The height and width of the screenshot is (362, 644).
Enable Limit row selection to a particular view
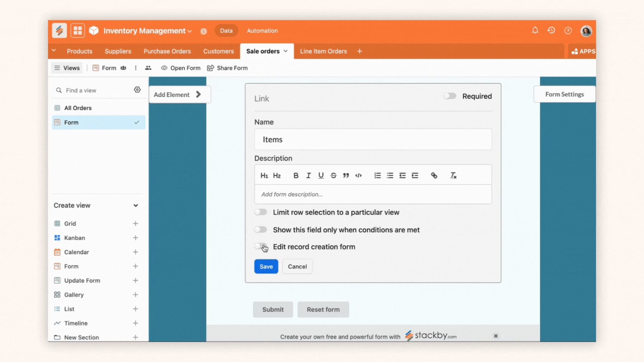click(x=261, y=212)
